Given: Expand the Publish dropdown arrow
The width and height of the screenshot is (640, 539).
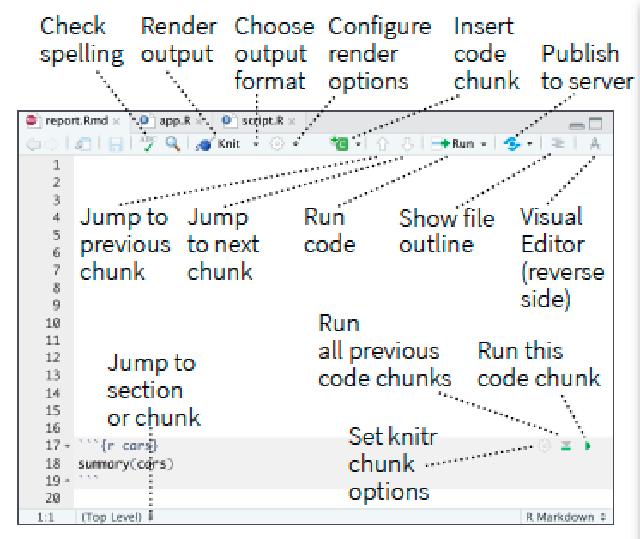Looking at the screenshot, I should tap(530, 144).
